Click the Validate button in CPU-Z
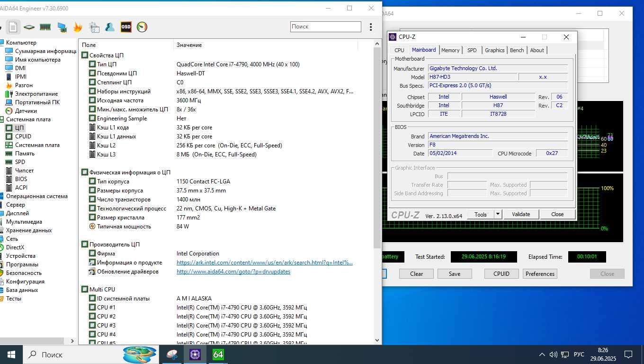 (x=521, y=214)
